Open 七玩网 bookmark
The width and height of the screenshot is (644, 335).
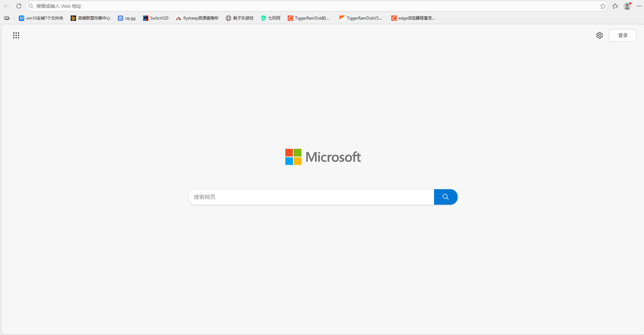tap(271, 18)
